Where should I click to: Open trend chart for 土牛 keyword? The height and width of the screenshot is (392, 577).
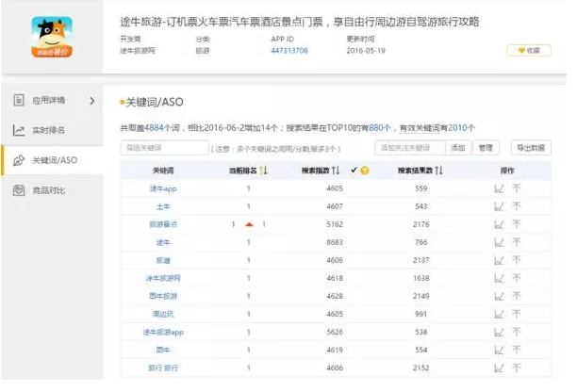(x=499, y=206)
